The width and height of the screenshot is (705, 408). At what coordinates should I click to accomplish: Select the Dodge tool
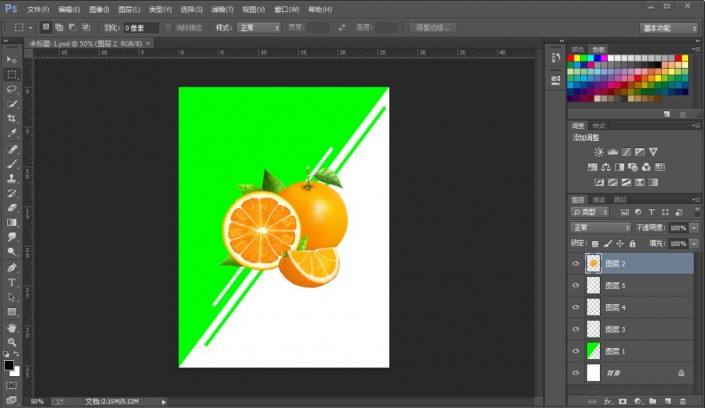(x=12, y=252)
